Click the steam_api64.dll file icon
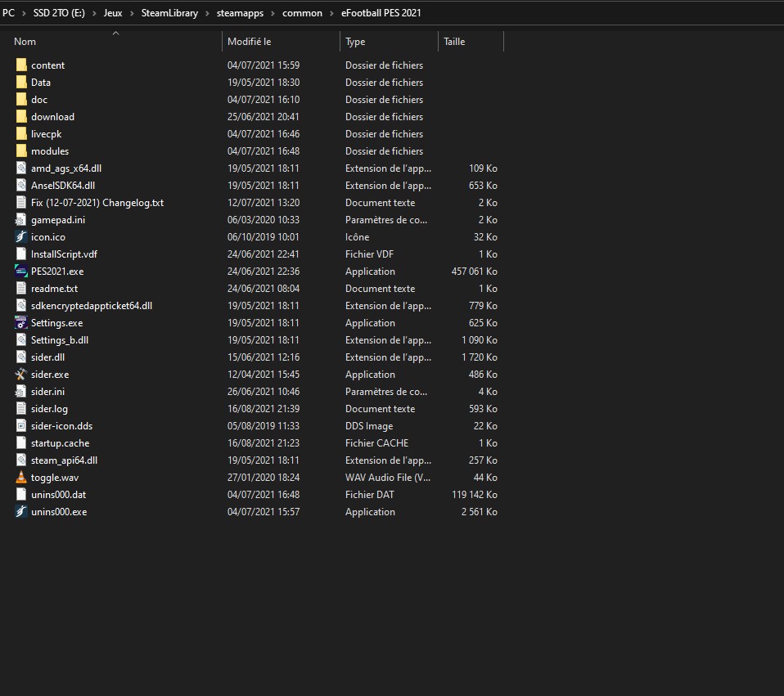 point(21,460)
